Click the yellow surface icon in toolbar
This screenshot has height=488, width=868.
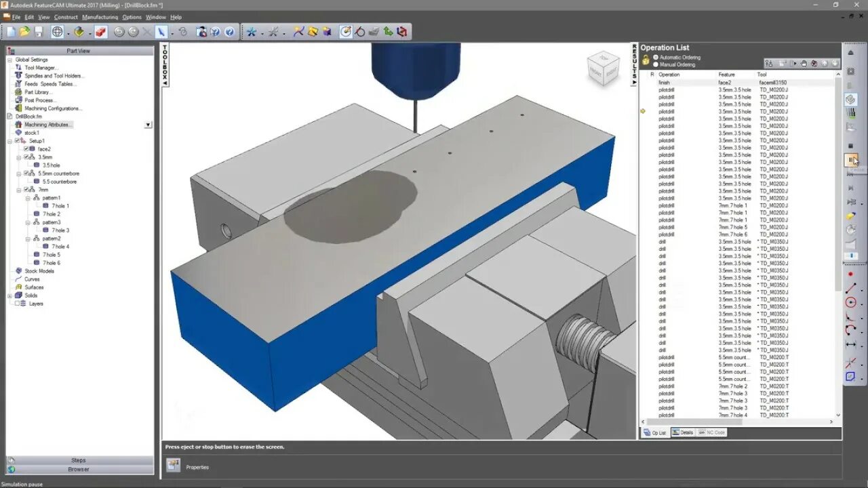[x=313, y=31]
